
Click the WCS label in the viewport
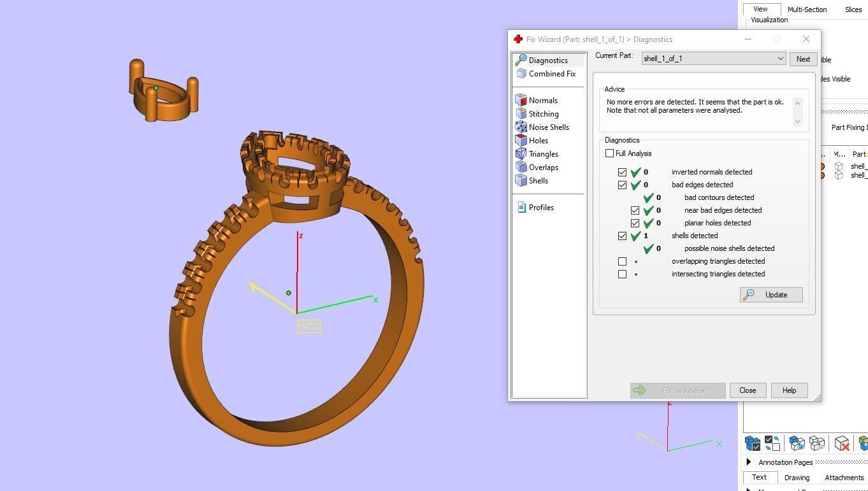coord(308,326)
